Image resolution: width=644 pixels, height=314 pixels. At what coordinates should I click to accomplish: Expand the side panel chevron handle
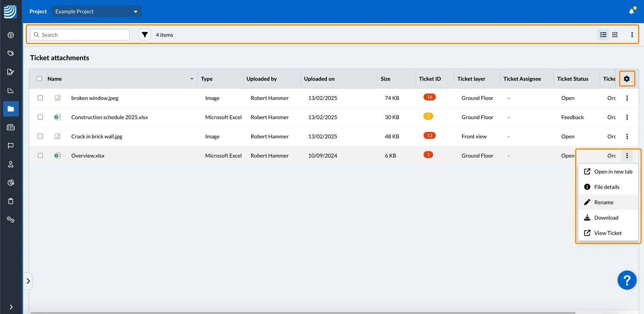(28, 281)
